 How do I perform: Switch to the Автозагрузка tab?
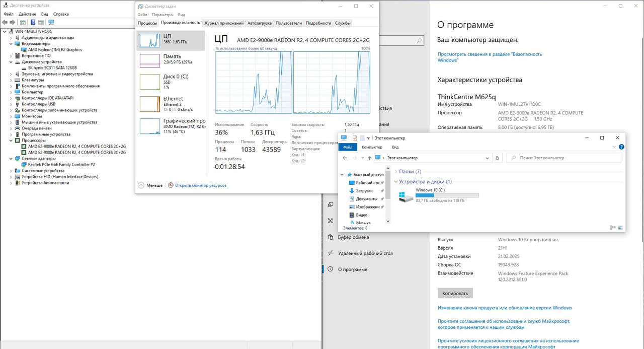(x=259, y=23)
